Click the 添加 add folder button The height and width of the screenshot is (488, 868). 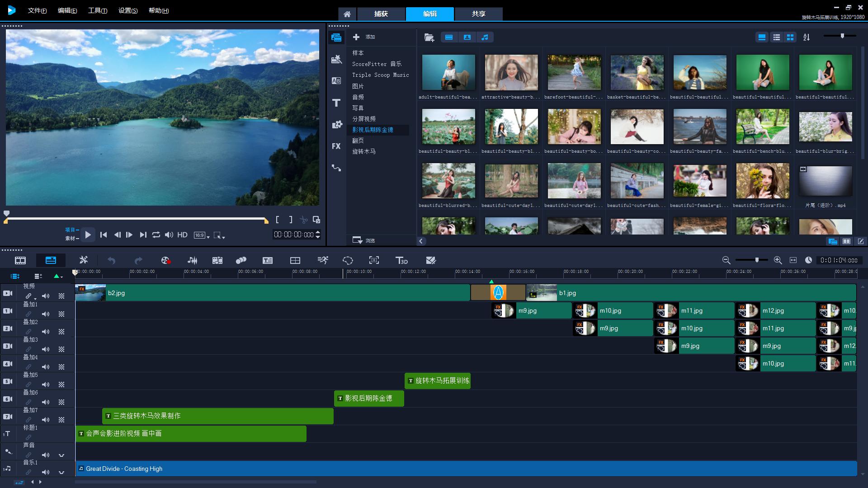click(x=364, y=37)
